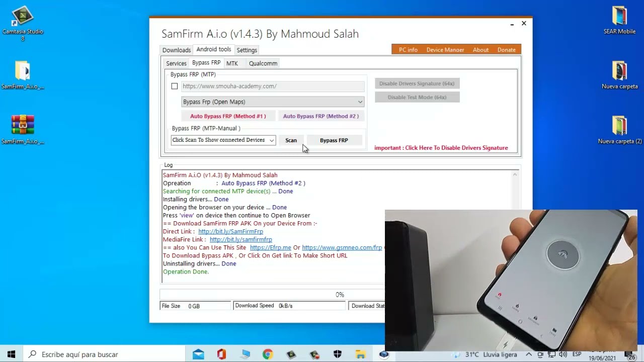The height and width of the screenshot is (362, 644).
Task: Click the PC info button
Action: 408,50
